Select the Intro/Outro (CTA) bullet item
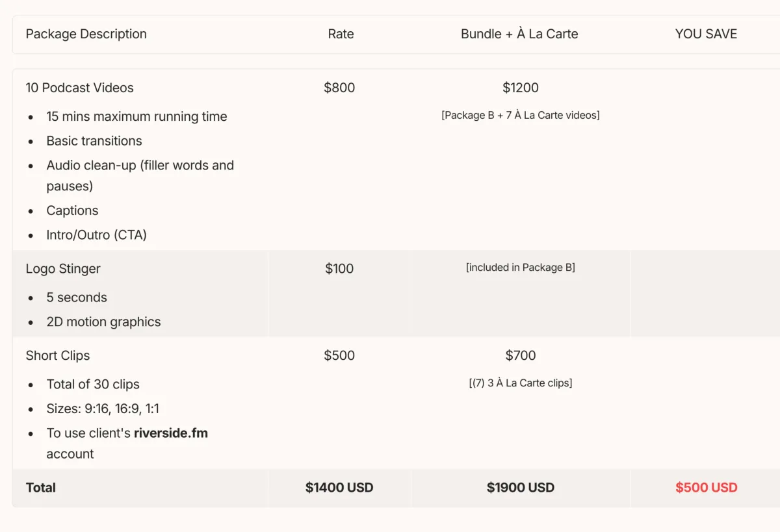 96,234
